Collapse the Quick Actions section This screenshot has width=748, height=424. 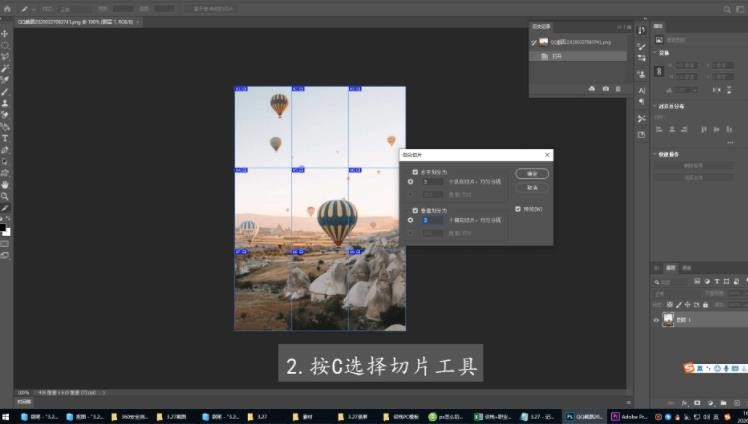(x=655, y=155)
